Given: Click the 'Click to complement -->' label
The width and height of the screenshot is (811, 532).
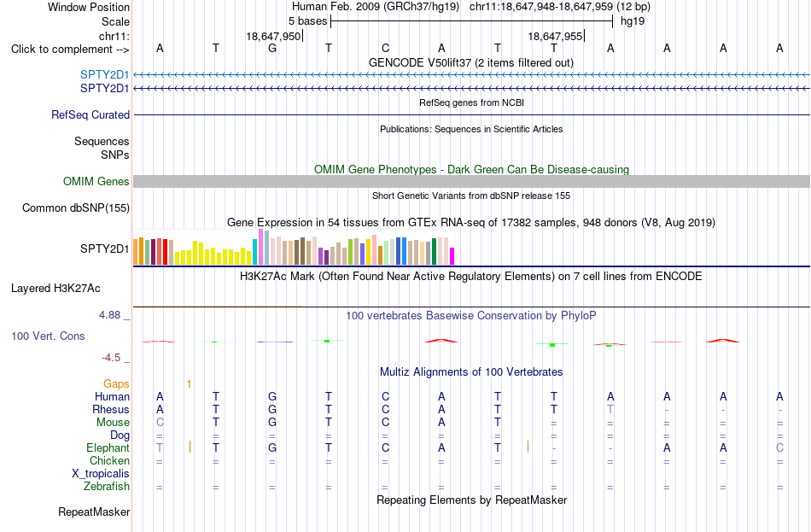Looking at the screenshot, I should pos(70,50).
